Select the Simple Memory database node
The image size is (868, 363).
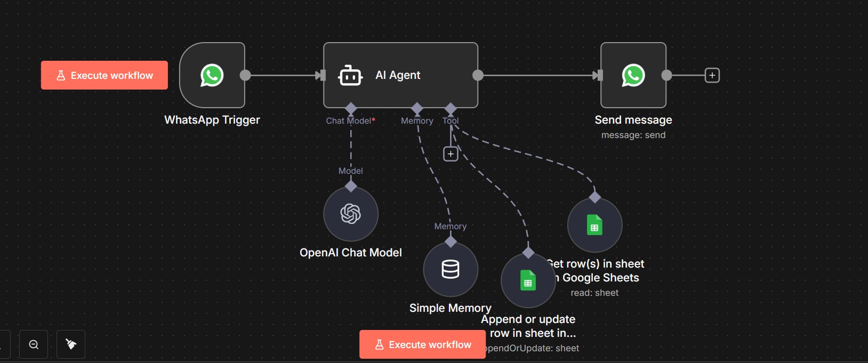450,269
